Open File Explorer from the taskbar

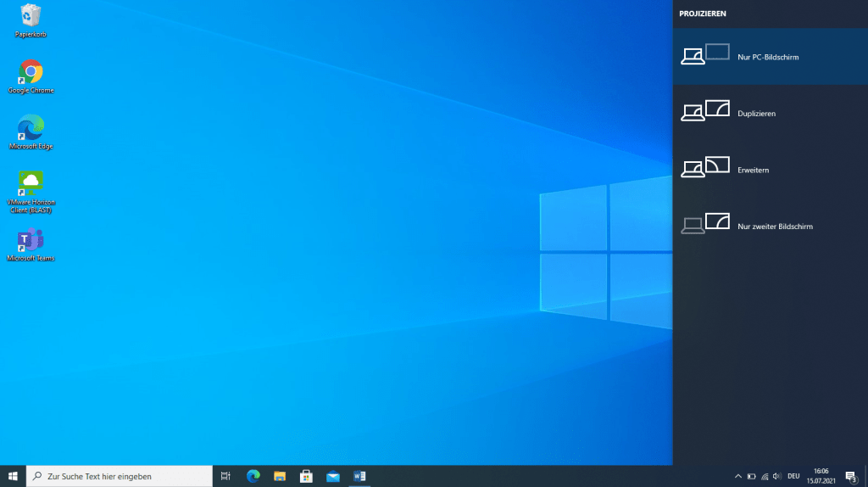coord(280,476)
